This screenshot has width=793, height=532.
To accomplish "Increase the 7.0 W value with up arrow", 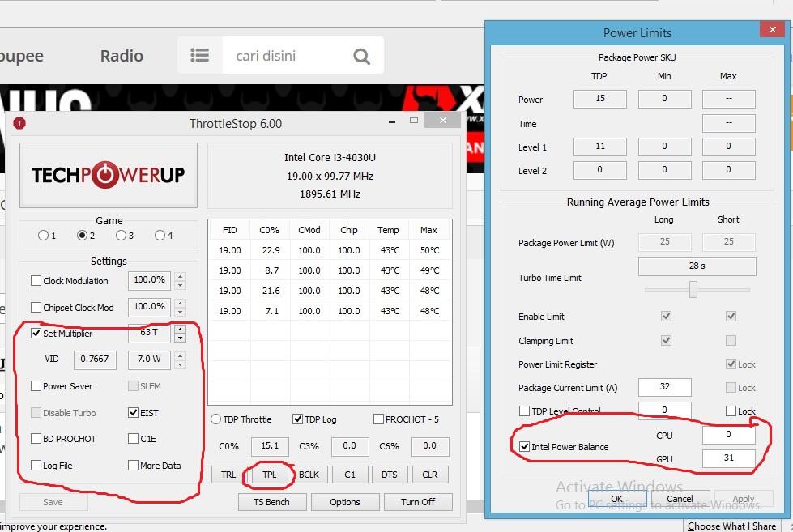I will click(181, 355).
